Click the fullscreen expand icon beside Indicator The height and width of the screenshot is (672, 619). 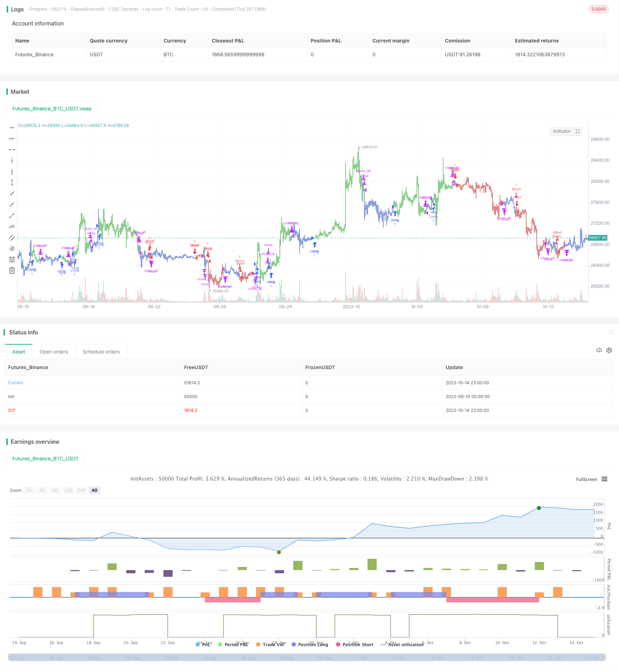click(x=578, y=131)
